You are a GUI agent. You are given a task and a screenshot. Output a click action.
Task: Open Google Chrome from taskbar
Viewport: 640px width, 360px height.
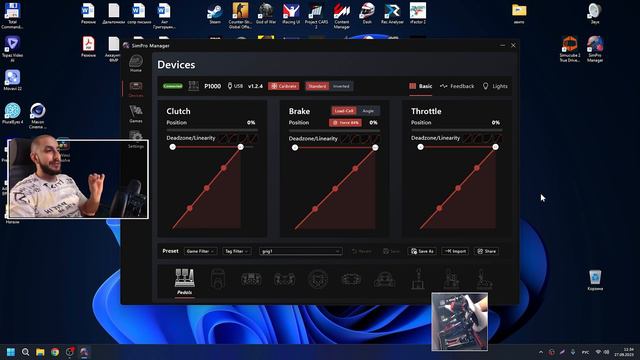[x=55, y=352]
